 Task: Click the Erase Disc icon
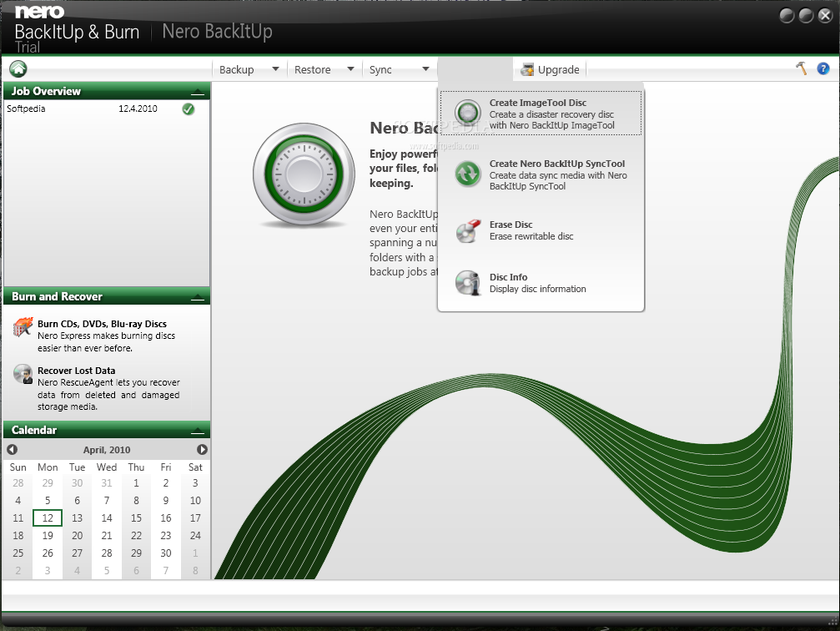click(469, 230)
